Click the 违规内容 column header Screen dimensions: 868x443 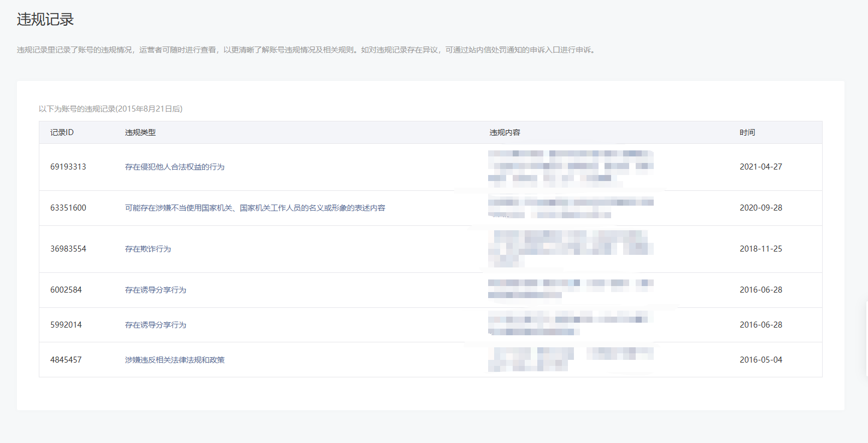pyautogui.click(x=505, y=132)
